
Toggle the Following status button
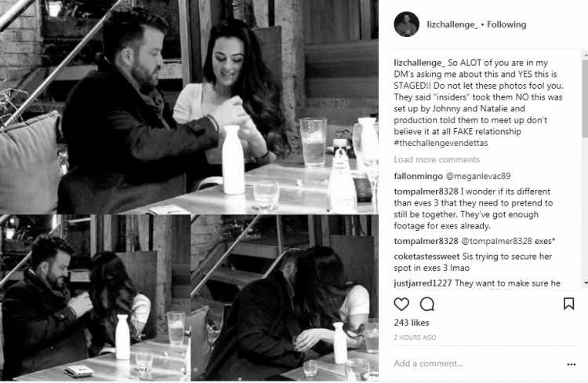tap(506, 24)
